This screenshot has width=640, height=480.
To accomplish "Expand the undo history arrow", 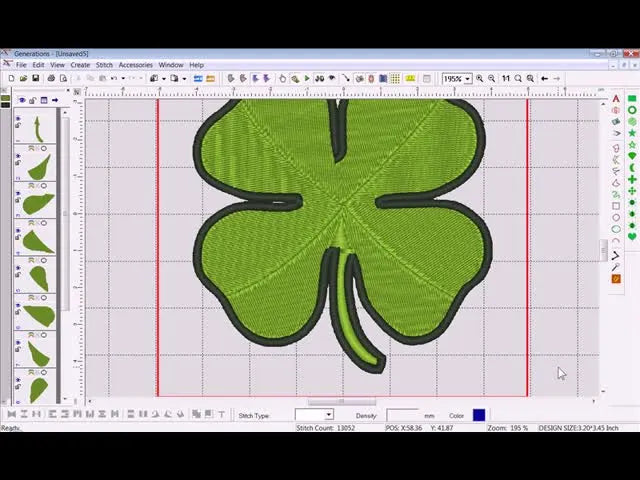I will tap(123, 78).
